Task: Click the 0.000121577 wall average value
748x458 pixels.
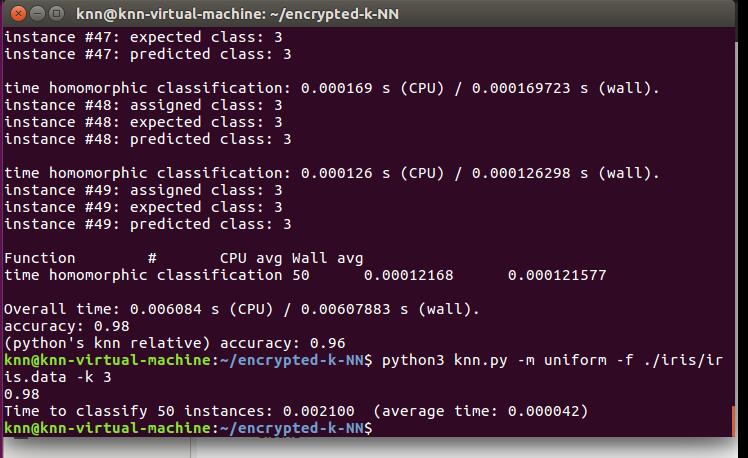Action: click(x=556, y=275)
